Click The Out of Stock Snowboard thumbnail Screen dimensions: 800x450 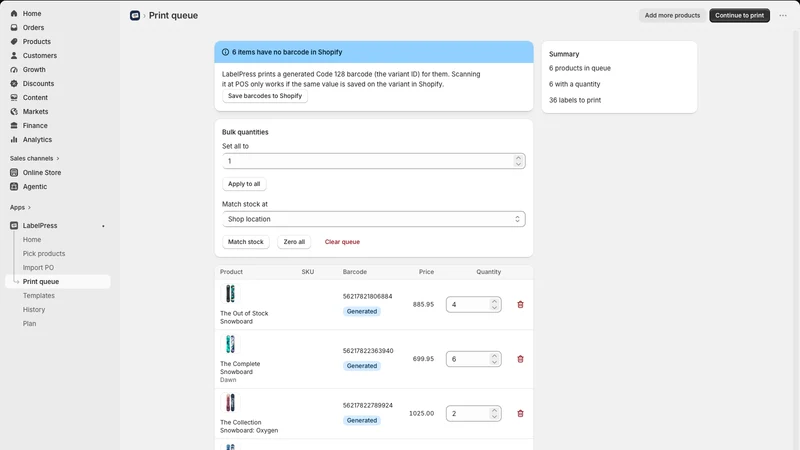[230, 294]
